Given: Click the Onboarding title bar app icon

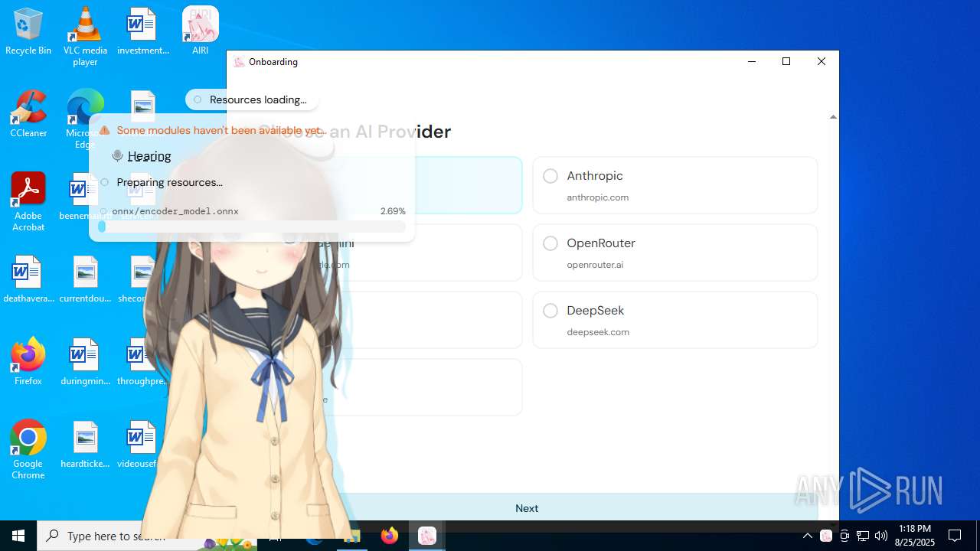Looking at the screenshot, I should click(x=239, y=62).
